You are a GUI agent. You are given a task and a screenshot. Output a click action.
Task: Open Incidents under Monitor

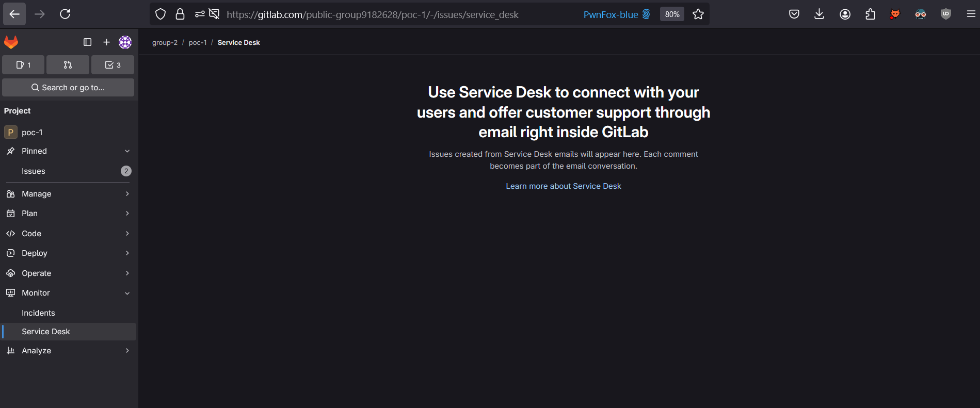pos(38,313)
